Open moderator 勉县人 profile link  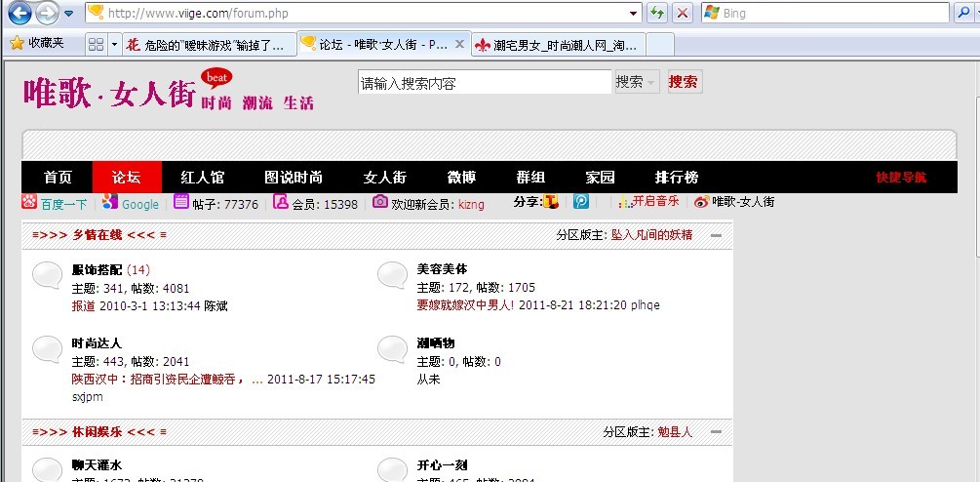click(x=676, y=432)
